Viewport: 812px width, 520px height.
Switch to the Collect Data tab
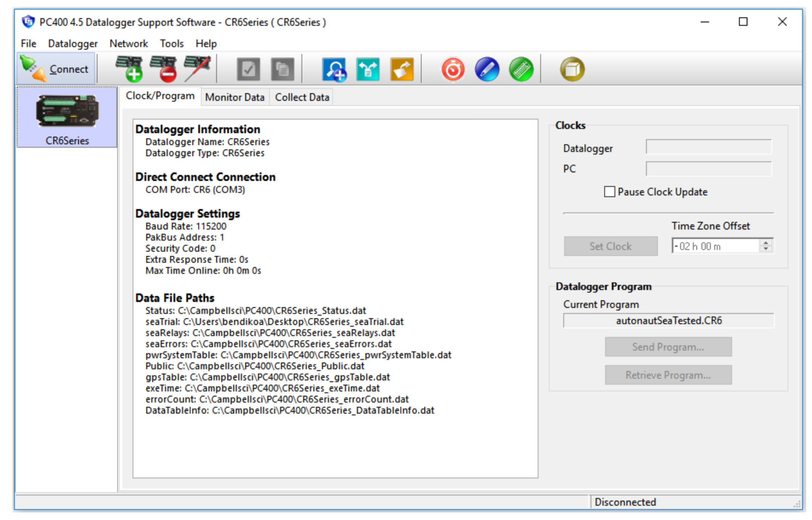302,97
